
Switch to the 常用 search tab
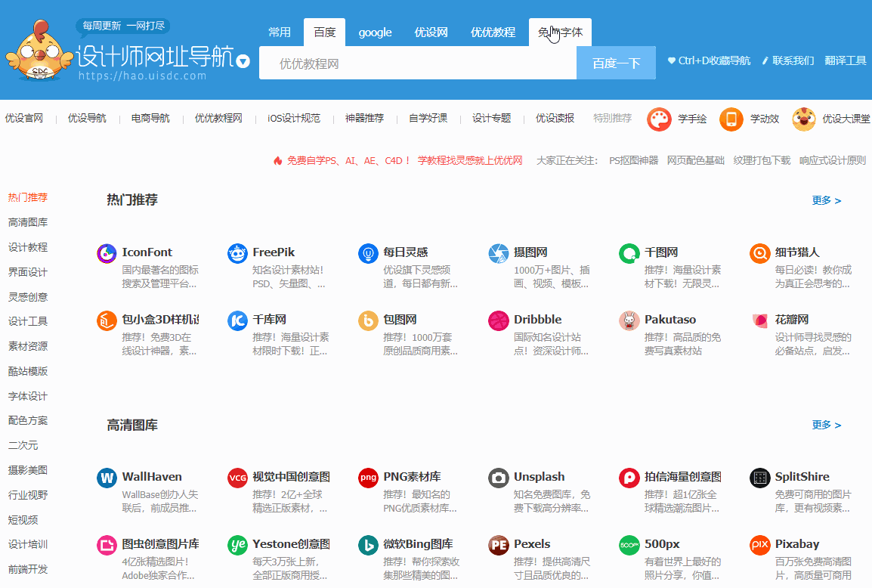(279, 32)
